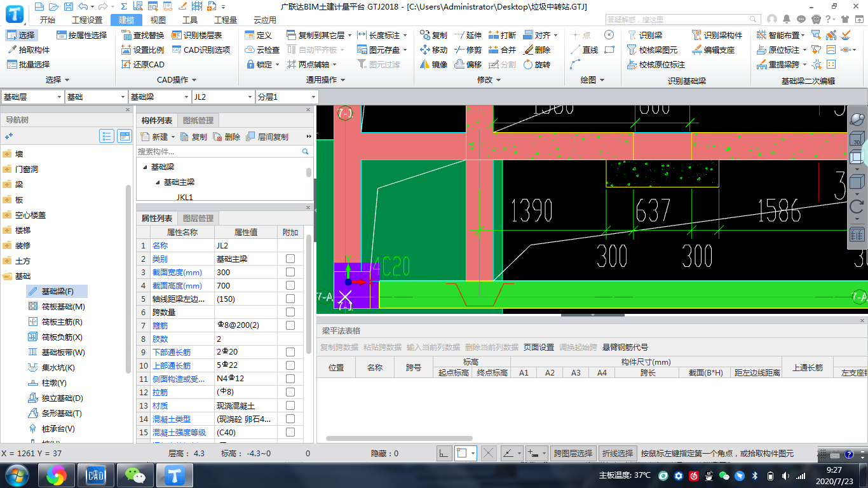The image size is (868, 488).
Task: Click 合并 merge tool
Action: [502, 50]
